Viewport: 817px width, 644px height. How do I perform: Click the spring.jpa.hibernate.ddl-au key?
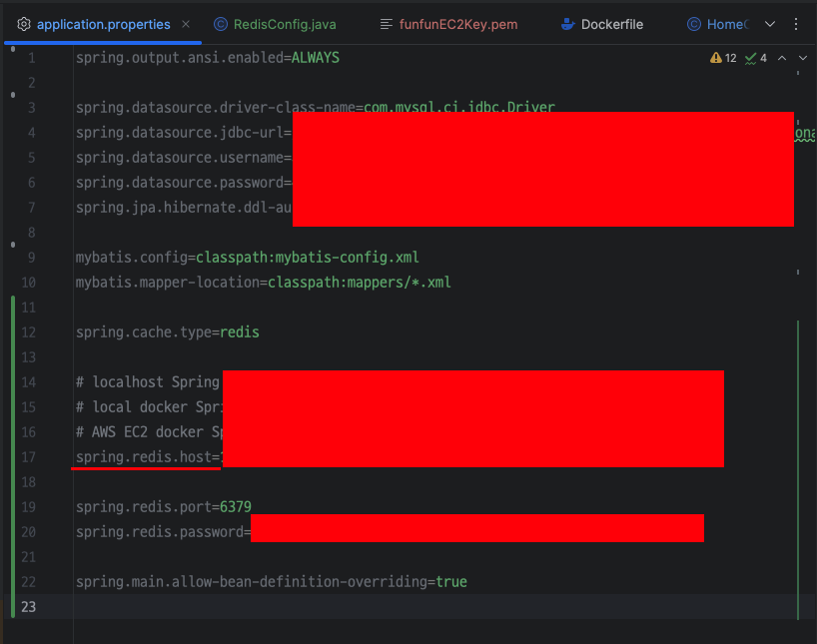184,208
